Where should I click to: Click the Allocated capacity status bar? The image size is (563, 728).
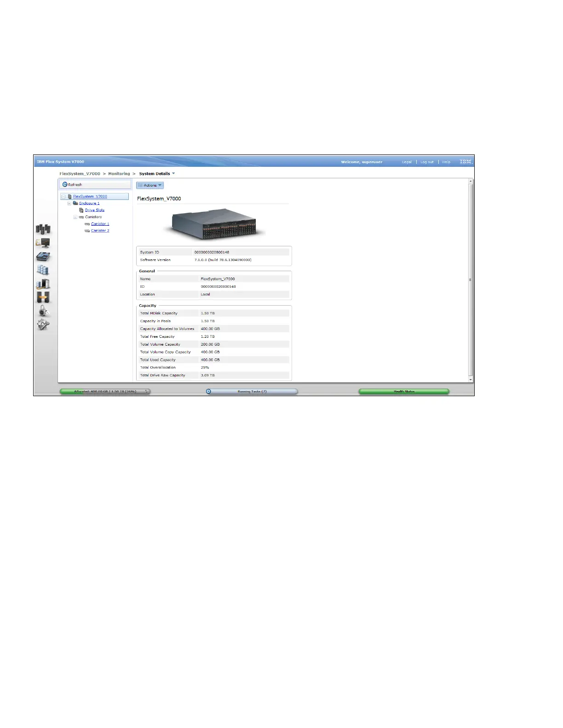coord(105,392)
